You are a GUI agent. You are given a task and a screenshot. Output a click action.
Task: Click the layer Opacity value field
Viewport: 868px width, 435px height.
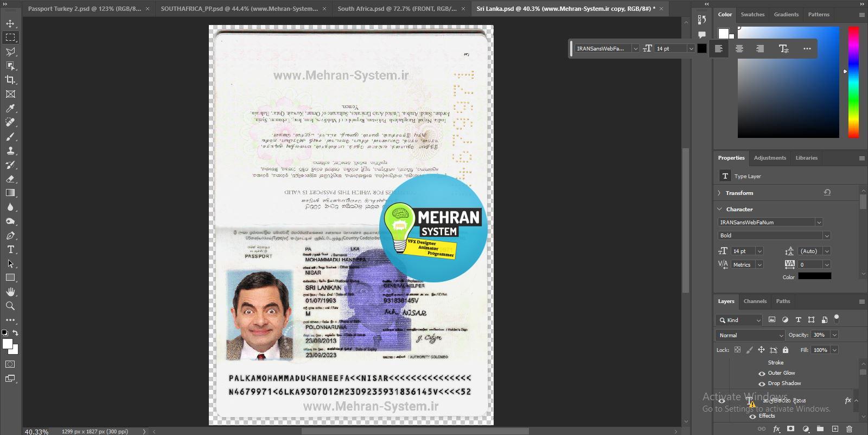point(820,335)
